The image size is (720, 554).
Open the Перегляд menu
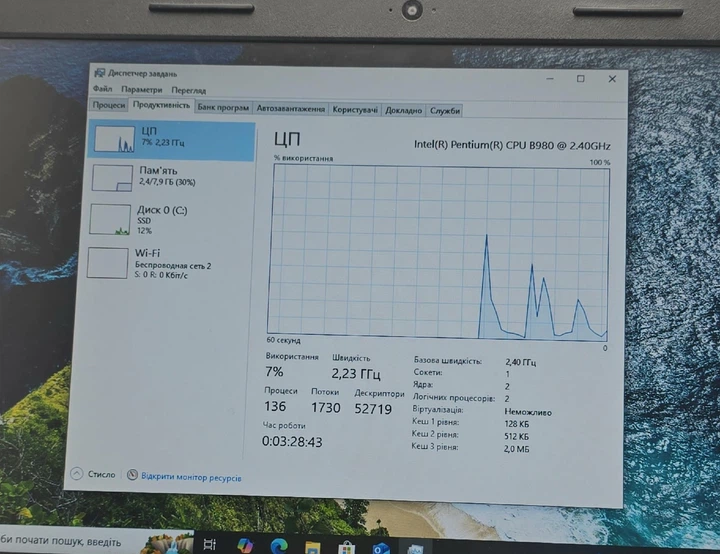pyautogui.click(x=189, y=90)
